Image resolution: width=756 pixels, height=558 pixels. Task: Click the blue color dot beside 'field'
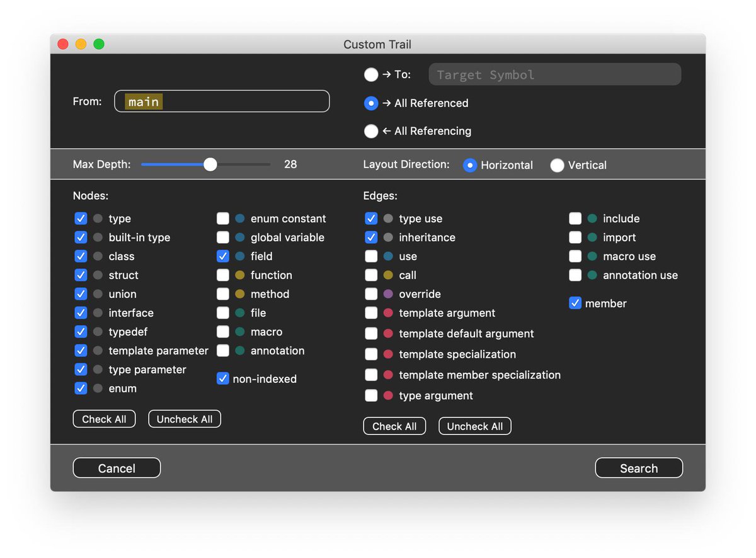(240, 256)
